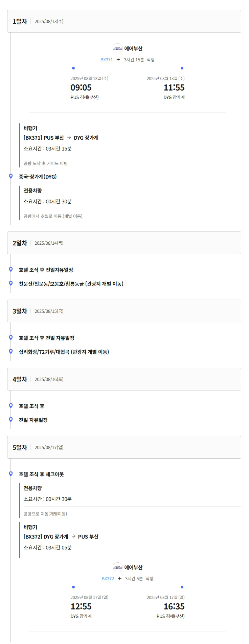
Task: Click the pin icon beside 호텔 조식 후 체크아웃
Action: (11, 474)
